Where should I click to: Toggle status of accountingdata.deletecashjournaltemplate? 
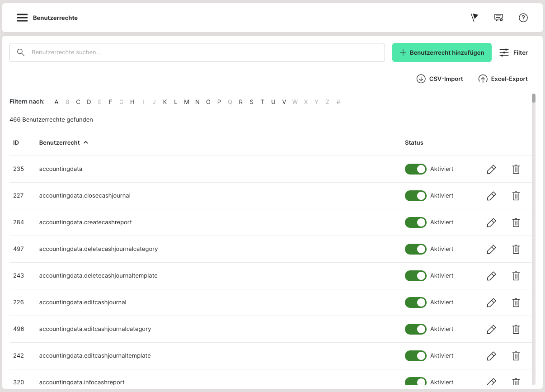pos(415,276)
